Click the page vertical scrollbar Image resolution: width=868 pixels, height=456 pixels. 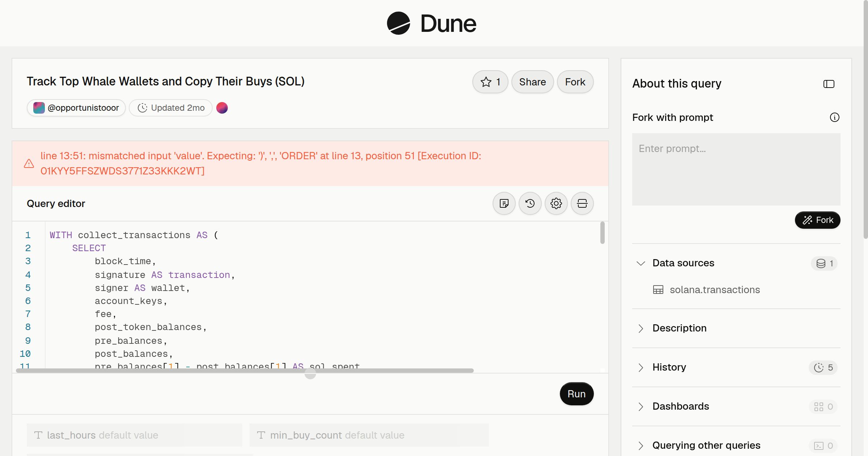click(866, 119)
